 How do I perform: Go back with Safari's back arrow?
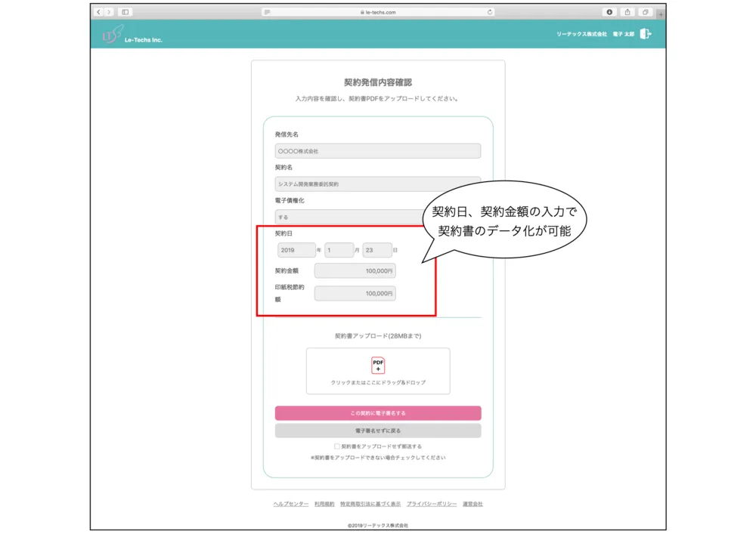(98, 12)
